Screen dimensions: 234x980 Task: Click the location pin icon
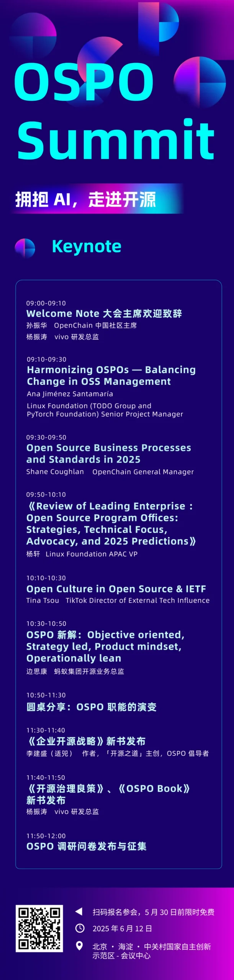[x=80, y=946]
